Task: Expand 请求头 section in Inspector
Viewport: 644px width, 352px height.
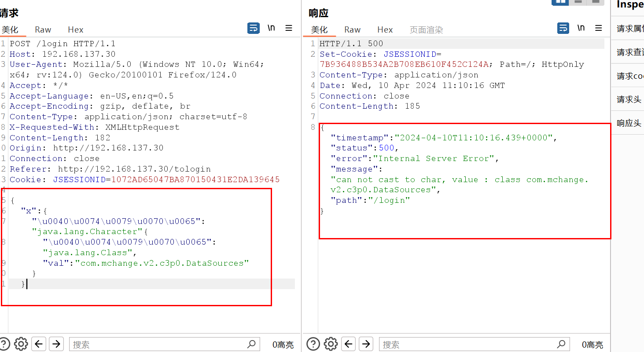Action: [x=628, y=99]
